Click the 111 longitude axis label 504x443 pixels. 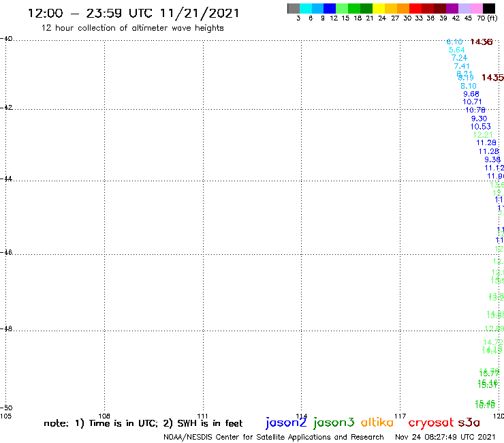coord(202,416)
